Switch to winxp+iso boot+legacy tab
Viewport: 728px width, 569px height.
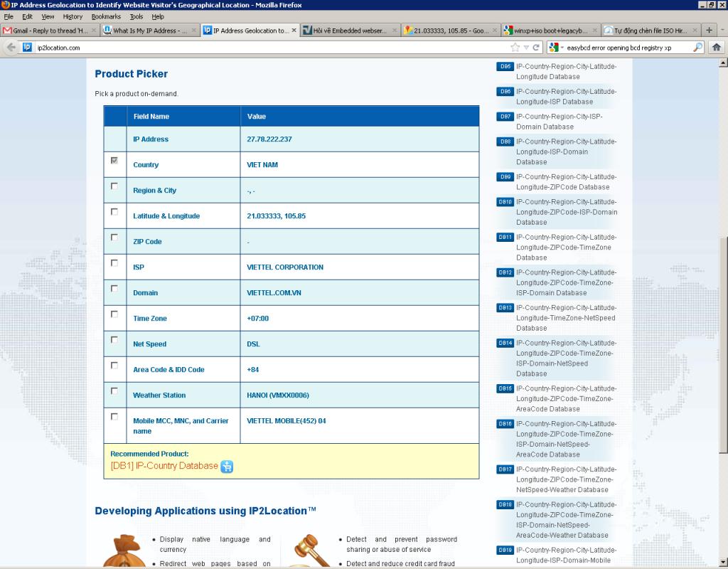pos(550,30)
